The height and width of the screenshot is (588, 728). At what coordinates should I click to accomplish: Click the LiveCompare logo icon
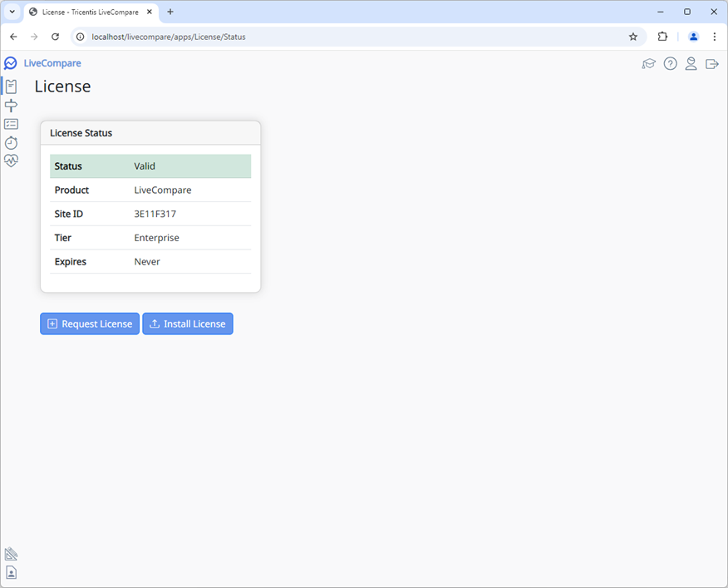(x=11, y=63)
